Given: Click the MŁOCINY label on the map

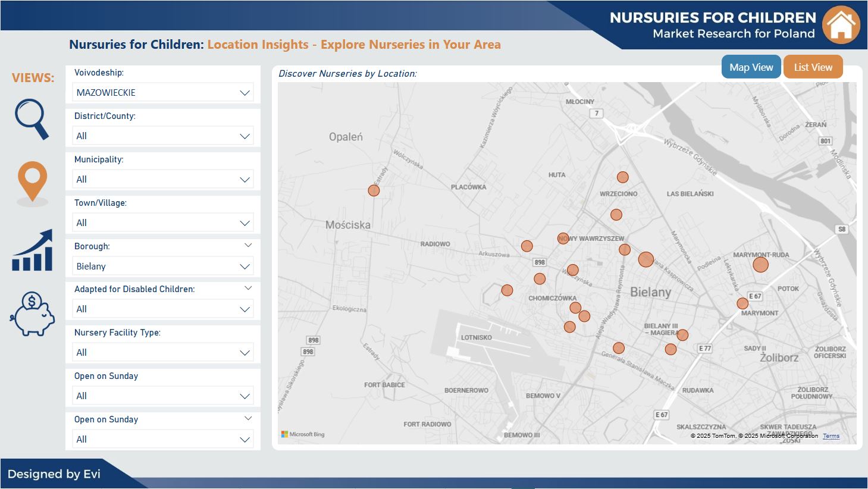Looking at the screenshot, I should pyautogui.click(x=580, y=102).
